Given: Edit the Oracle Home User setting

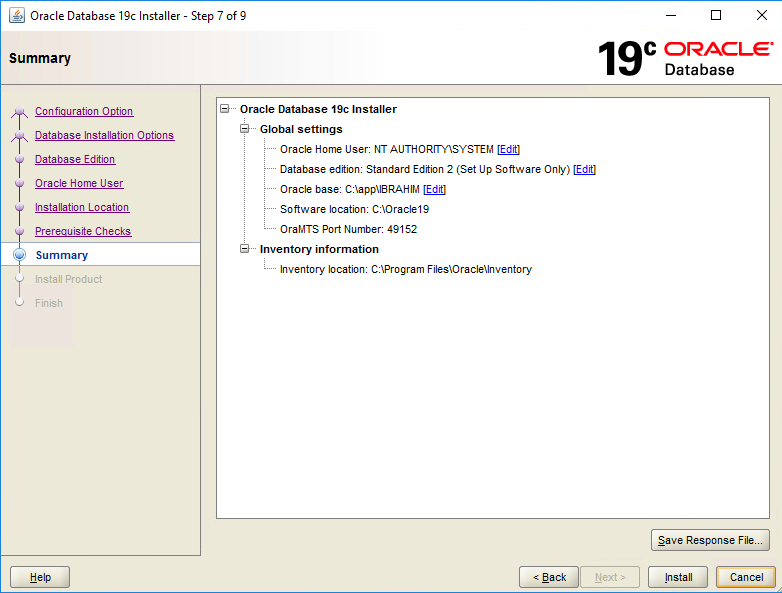Looking at the screenshot, I should point(508,149).
